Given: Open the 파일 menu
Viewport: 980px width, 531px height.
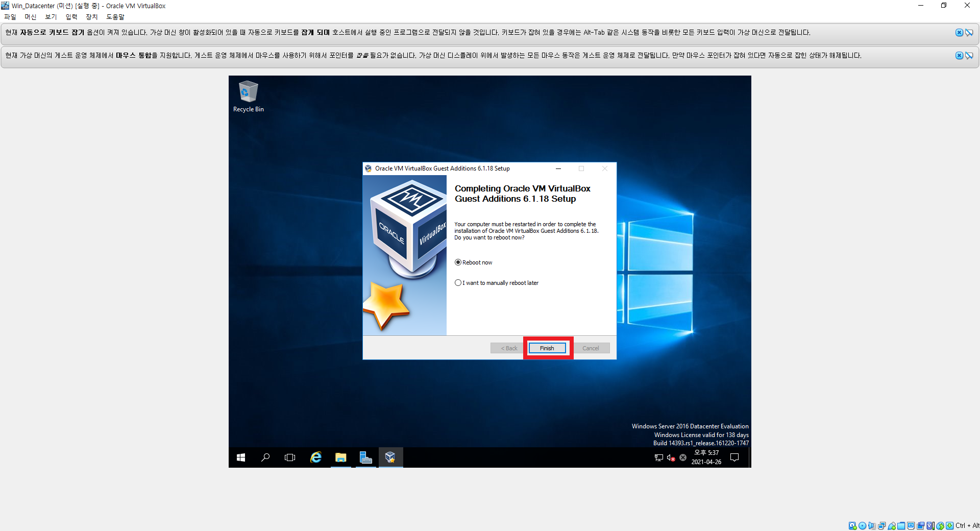Looking at the screenshot, I should pyautogui.click(x=10, y=17).
